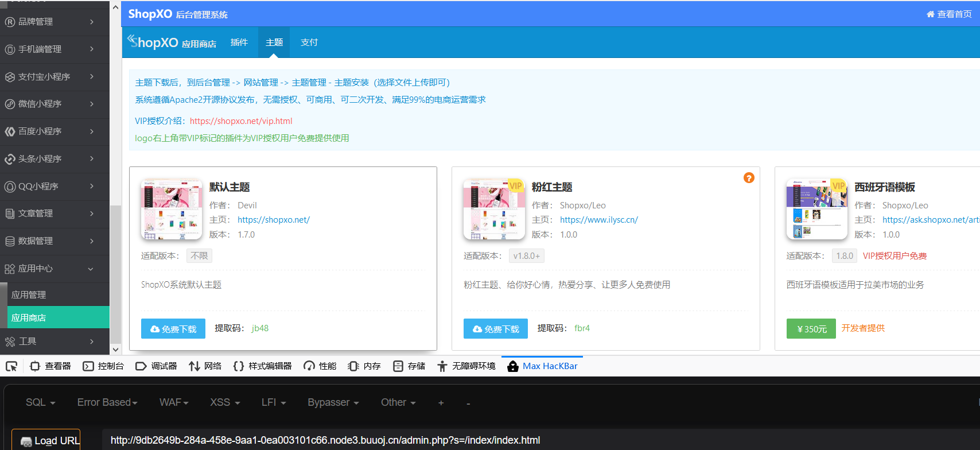Expand the 微信小程序 chevron
The image size is (980, 450).
click(92, 104)
